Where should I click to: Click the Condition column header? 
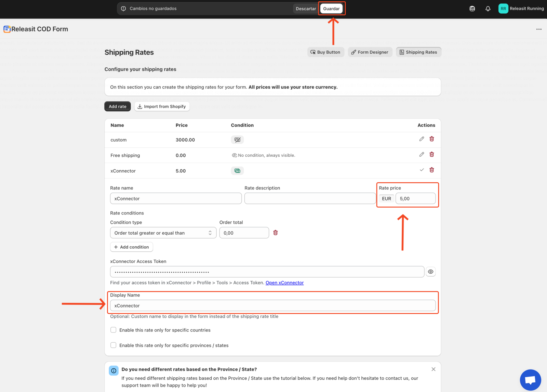tap(242, 125)
